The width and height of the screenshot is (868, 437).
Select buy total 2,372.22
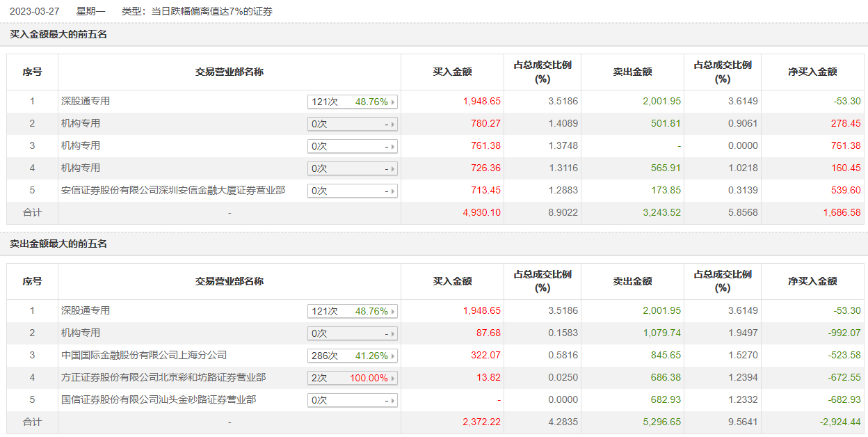click(x=482, y=422)
